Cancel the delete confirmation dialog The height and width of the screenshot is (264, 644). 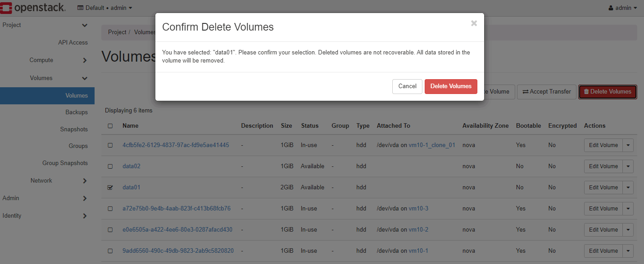pos(407,86)
